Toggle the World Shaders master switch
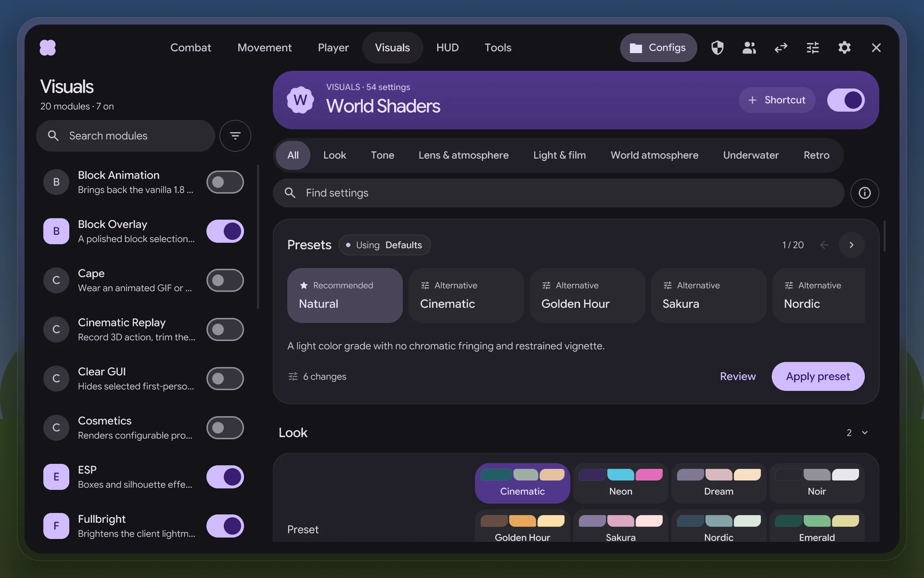Viewport: 924px width, 578px height. point(846,100)
